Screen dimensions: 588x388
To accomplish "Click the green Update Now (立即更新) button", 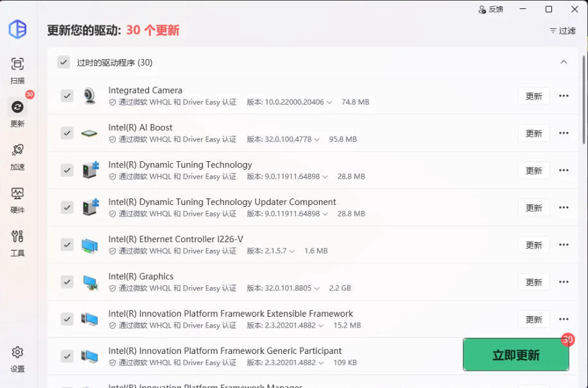I will coord(516,355).
